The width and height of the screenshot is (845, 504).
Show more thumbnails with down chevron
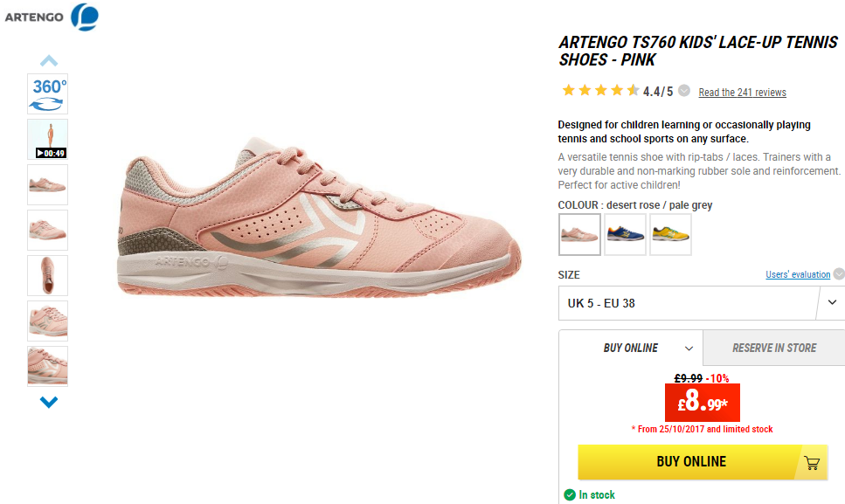click(49, 402)
